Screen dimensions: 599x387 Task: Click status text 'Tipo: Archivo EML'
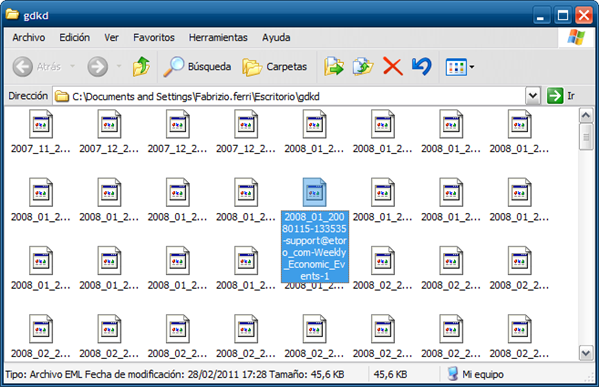44,375
